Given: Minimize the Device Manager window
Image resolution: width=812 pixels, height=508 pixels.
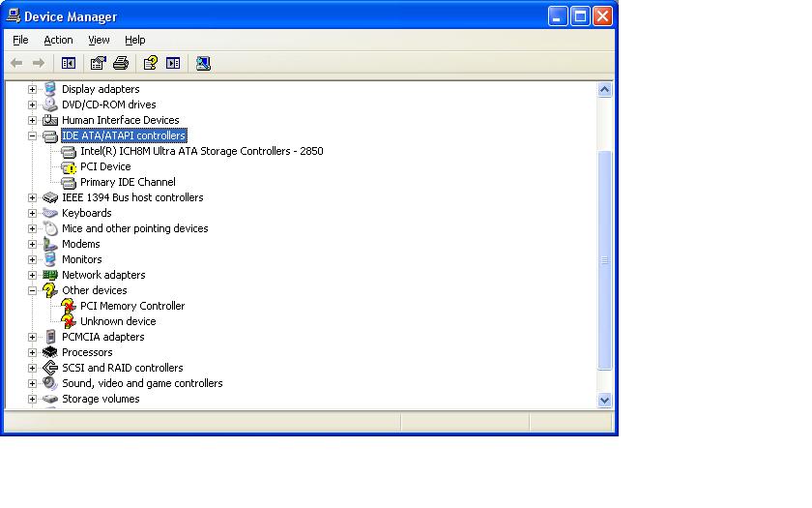Looking at the screenshot, I should click(x=558, y=16).
